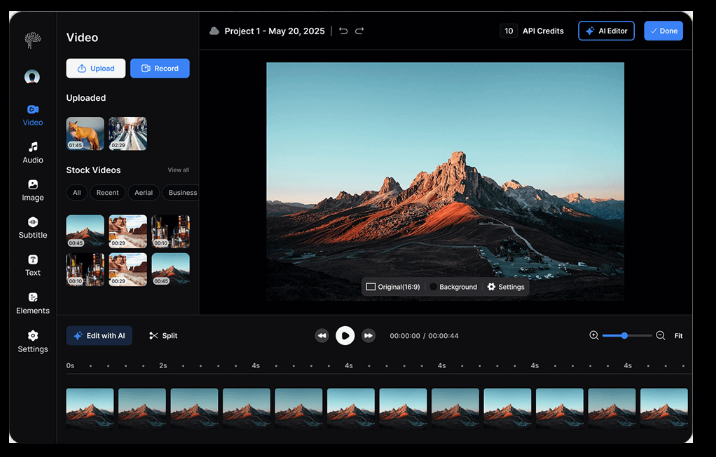
Task: Click View all stock videos link
Action: tap(178, 170)
